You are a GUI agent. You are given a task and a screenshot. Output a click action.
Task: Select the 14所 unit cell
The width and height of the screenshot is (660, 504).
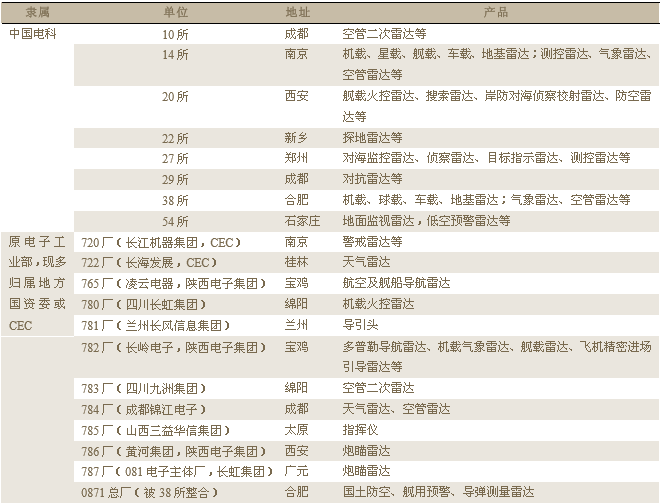pos(175,55)
